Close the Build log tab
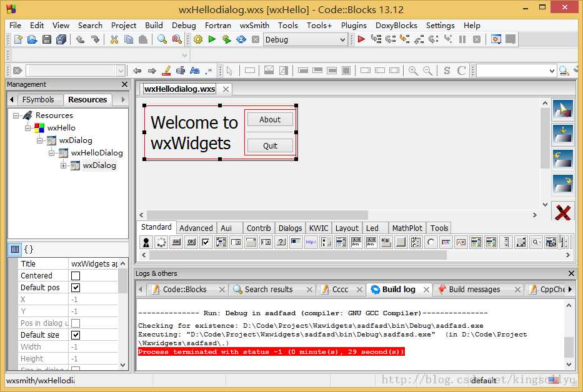The image size is (583, 392). (426, 290)
